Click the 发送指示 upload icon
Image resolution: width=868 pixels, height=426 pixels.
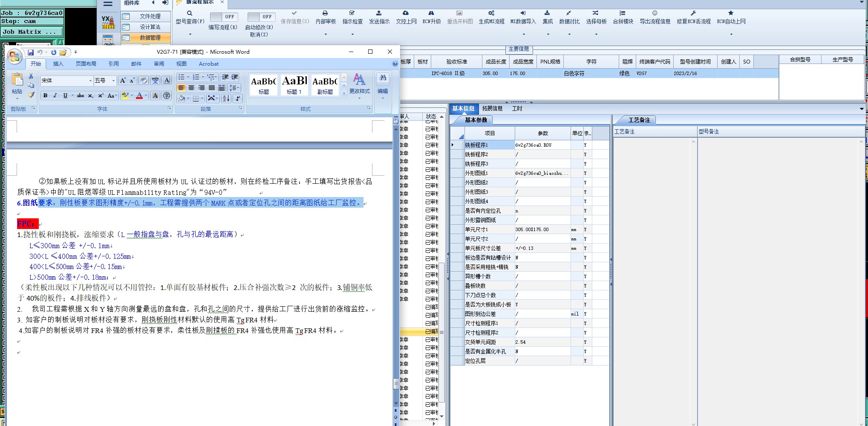click(x=379, y=13)
